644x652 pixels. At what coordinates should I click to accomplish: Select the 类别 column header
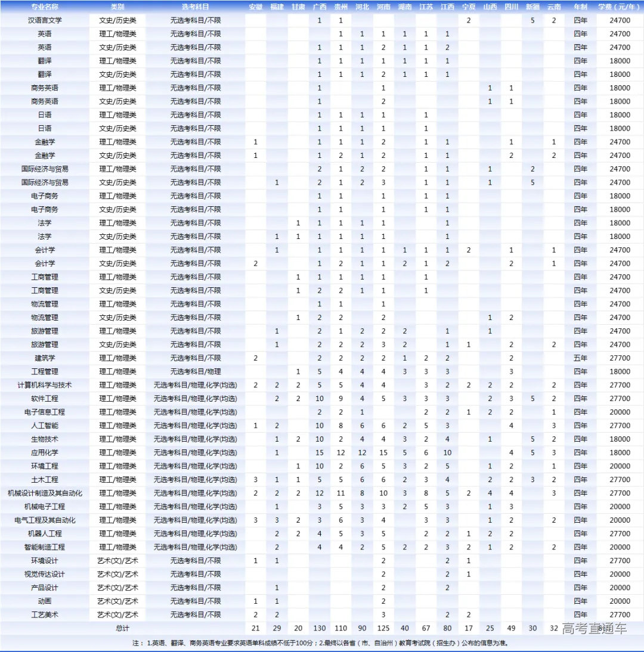point(117,7)
